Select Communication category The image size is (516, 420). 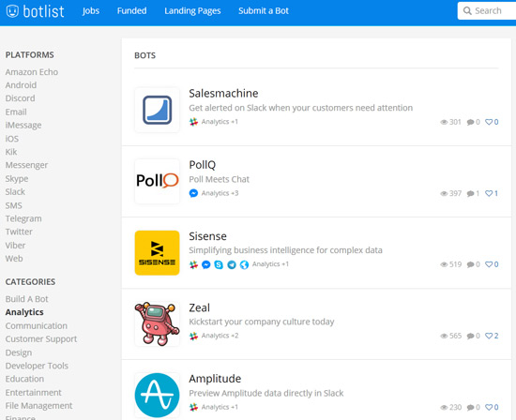coord(37,326)
